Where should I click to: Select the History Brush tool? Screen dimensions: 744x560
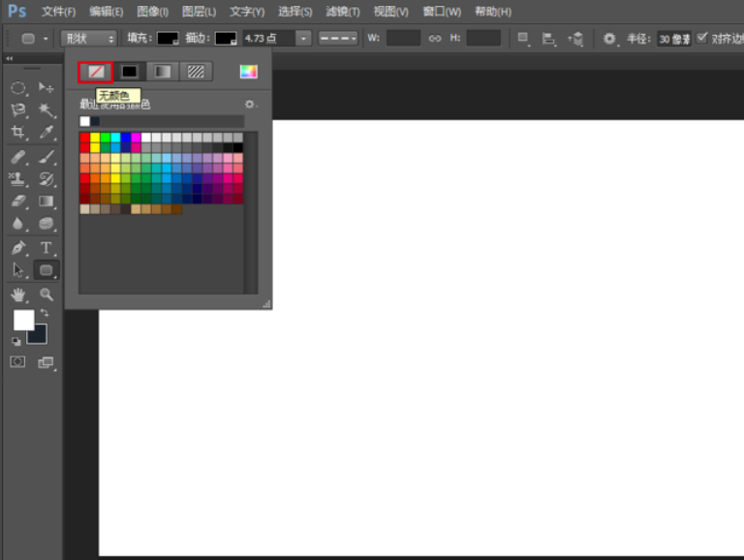(x=46, y=179)
